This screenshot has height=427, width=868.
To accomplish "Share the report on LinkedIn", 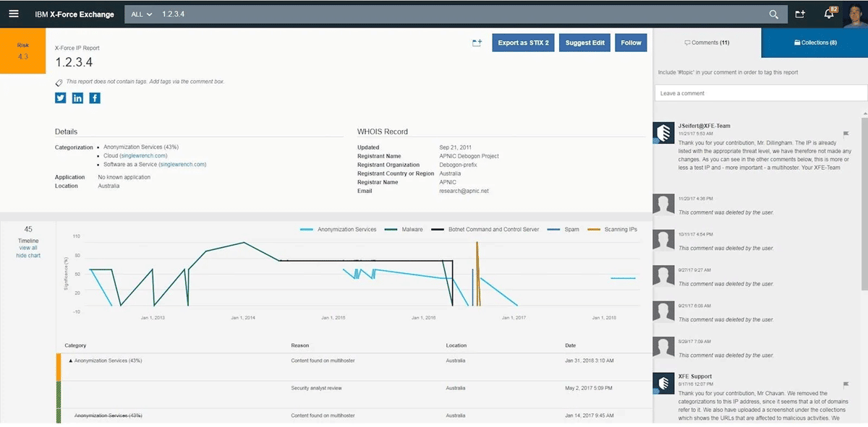I will [77, 98].
